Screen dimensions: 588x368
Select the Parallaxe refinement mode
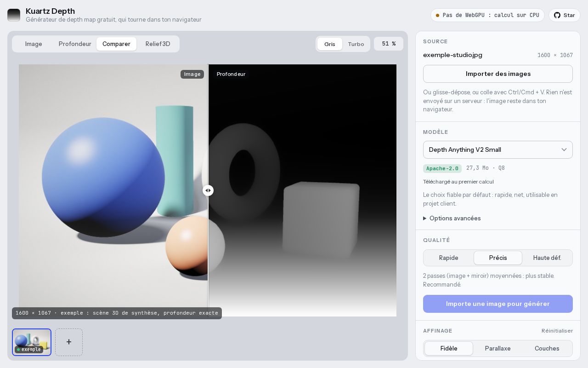(x=498, y=348)
